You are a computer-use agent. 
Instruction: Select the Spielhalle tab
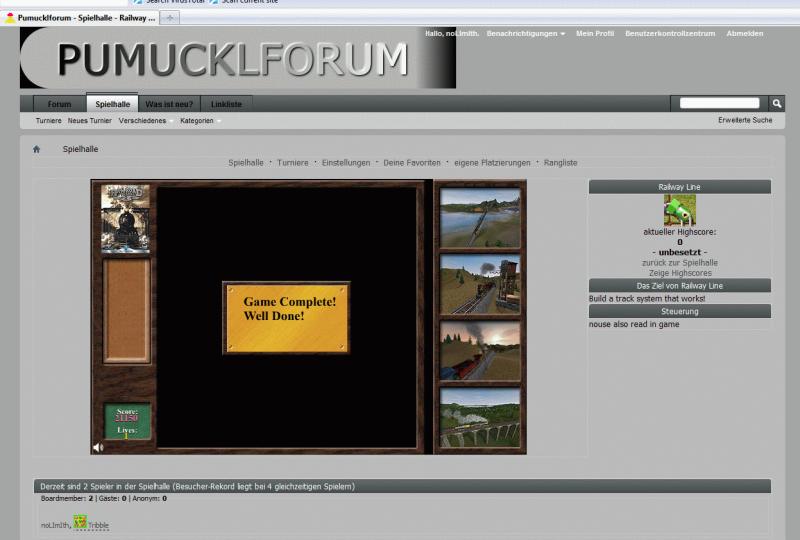pos(112,103)
